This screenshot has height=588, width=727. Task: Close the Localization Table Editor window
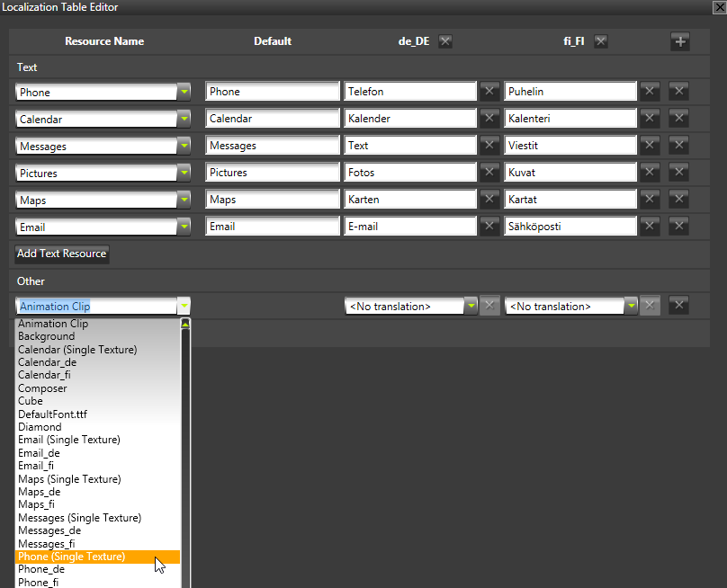(x=716, y=7)
